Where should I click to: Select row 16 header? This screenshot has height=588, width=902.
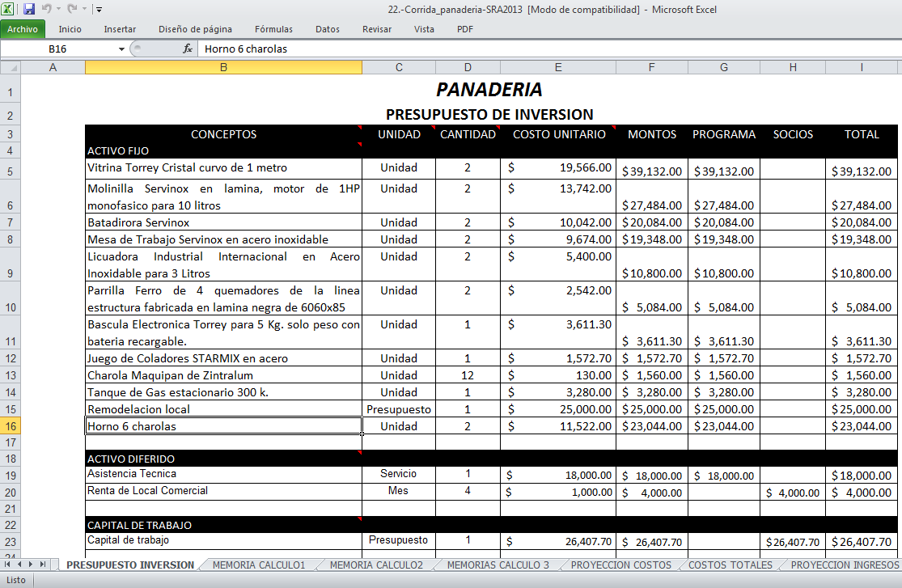11,426
